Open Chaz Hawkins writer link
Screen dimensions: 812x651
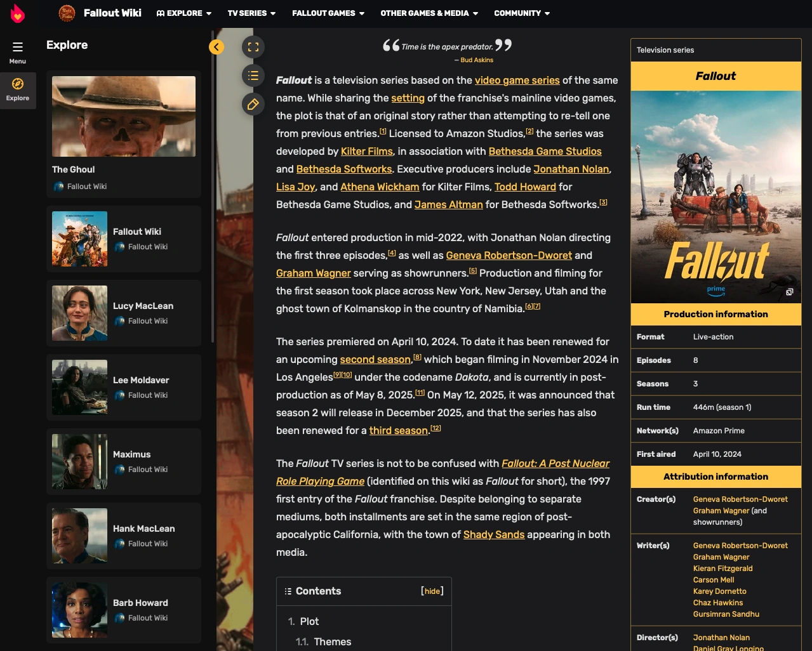[x=718, y=603]
